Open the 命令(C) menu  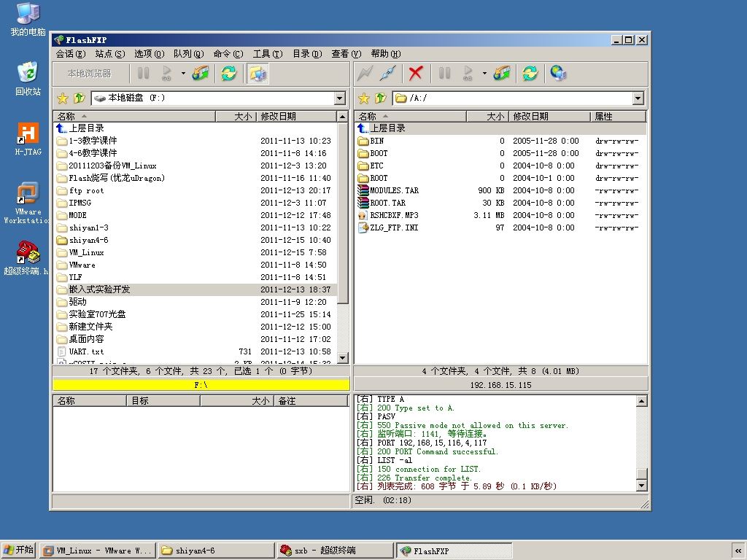coord(228,54)
